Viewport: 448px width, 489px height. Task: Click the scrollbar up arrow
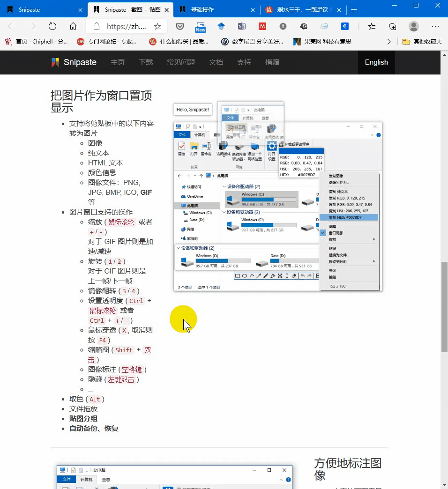(444, 55)
